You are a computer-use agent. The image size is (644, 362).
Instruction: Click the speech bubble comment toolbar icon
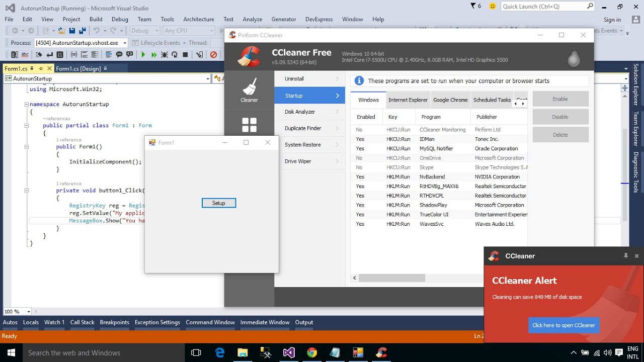click(x=119, y=55)
